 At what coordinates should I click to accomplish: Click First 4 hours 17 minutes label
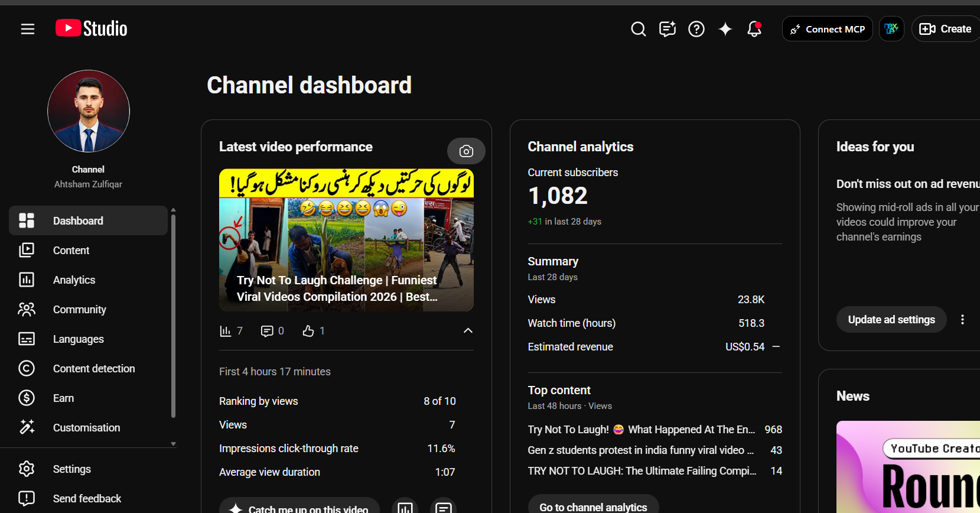(x=275, y=372)
